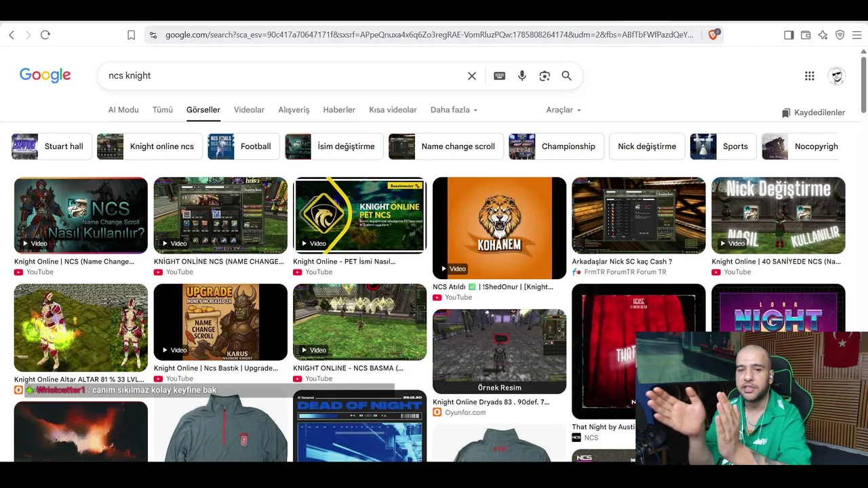This screenshot has width=868, height=488.
Task: Open the Leo AI sparkle icon
Action: tap(823, 35)
